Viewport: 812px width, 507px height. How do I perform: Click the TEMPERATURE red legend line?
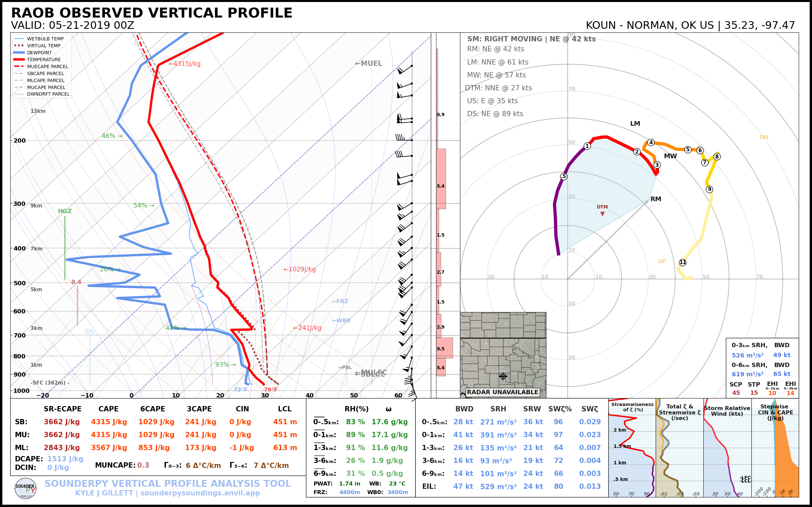(19, 59)
